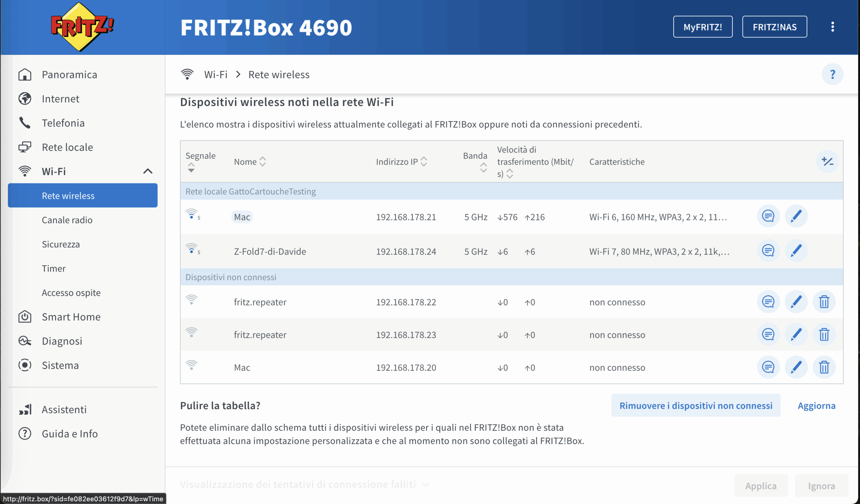
Task: Open Assistenti in sidebar
Action: point(83,409)
